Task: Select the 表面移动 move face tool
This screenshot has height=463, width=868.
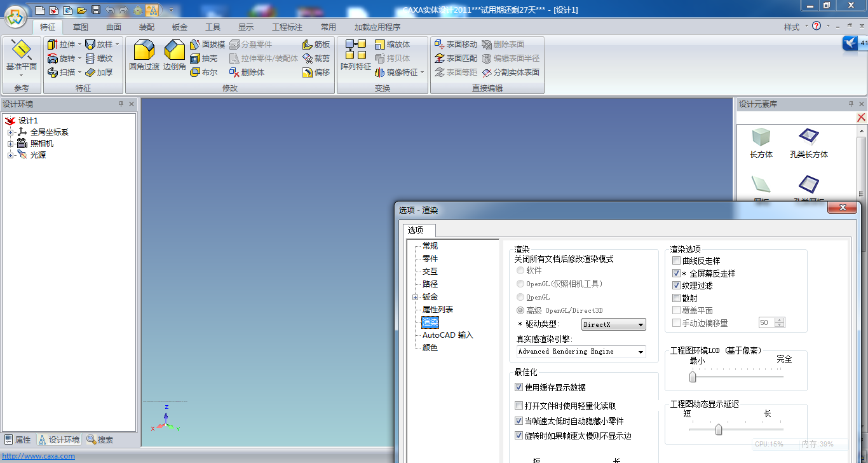Action: (456, 45)
